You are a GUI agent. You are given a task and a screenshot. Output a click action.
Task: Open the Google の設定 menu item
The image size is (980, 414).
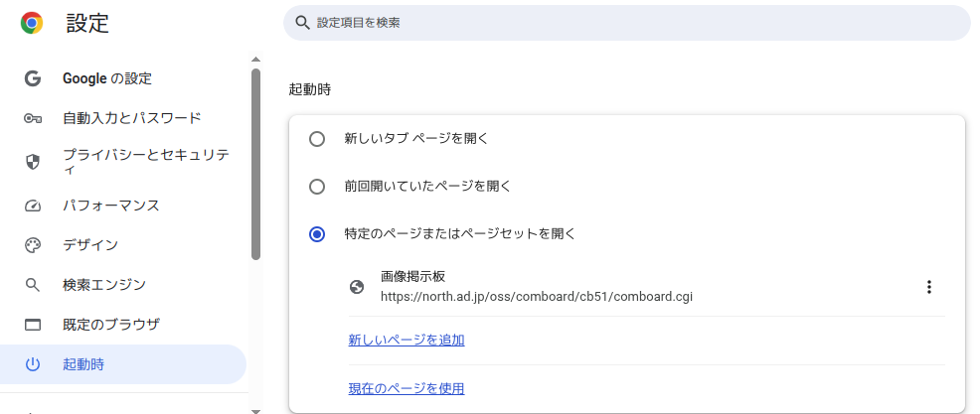click(107, 78)
